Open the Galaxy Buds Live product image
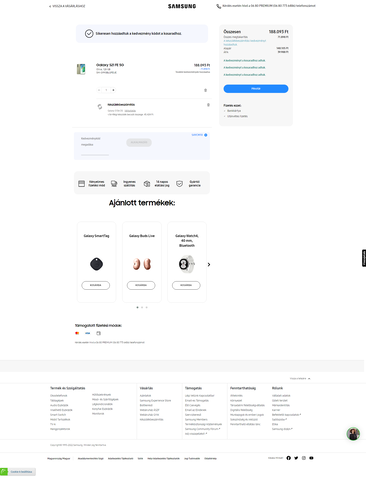This screenshot has width=366, height=480. click(142, 264)
